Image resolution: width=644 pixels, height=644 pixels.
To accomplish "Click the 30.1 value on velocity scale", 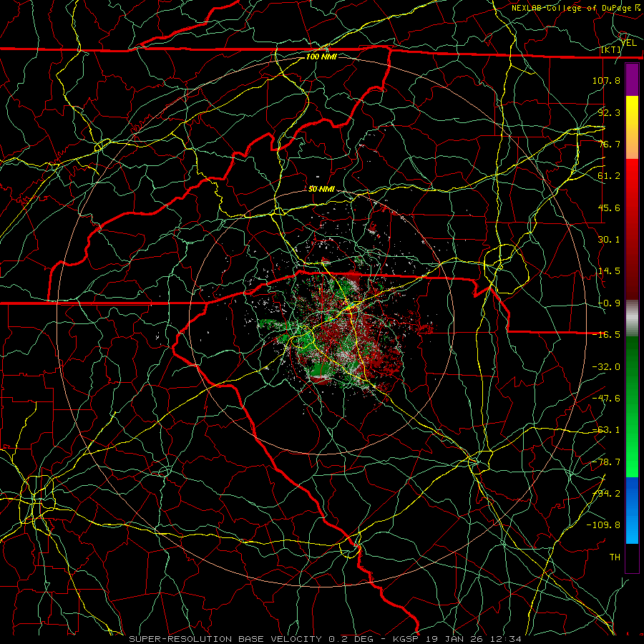I will 609,240.
